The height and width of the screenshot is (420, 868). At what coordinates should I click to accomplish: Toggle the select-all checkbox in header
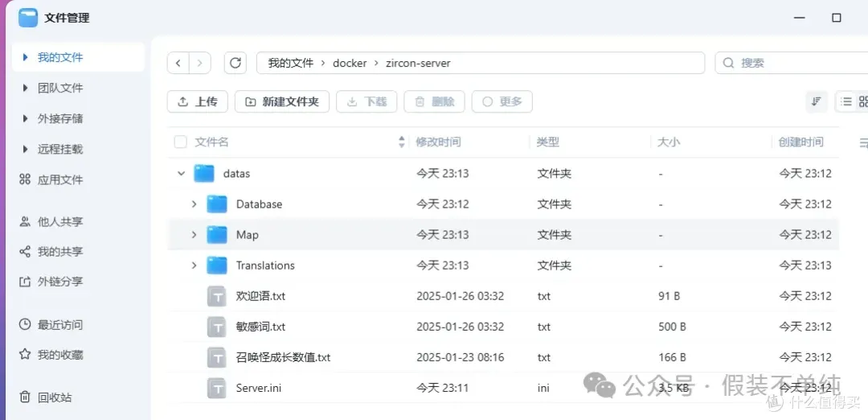181,142
